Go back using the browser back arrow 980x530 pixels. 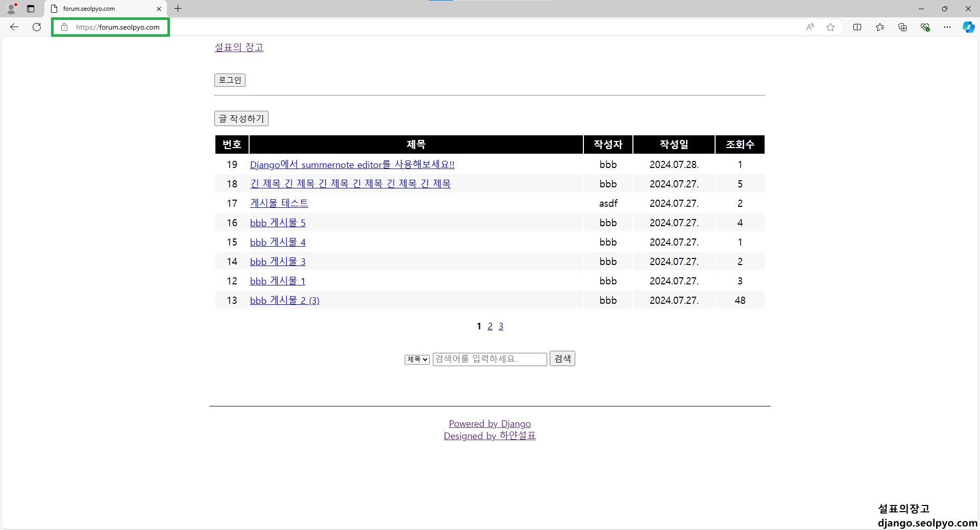point(14,27)
